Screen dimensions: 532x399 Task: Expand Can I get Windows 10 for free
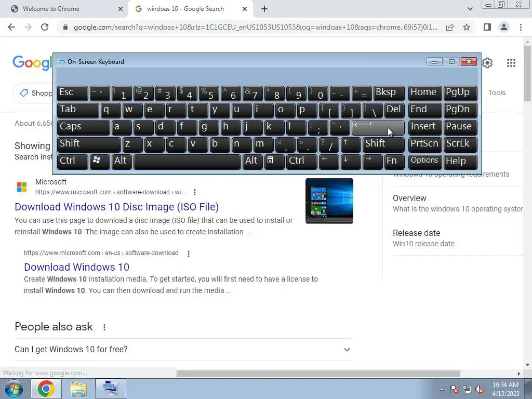[x=183, y=350]
